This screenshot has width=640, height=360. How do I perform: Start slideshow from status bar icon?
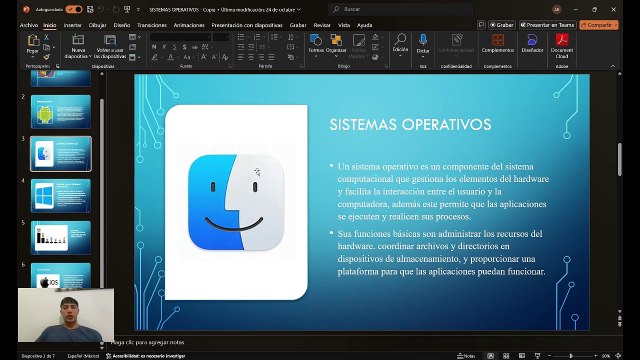(x=538, y=356)
